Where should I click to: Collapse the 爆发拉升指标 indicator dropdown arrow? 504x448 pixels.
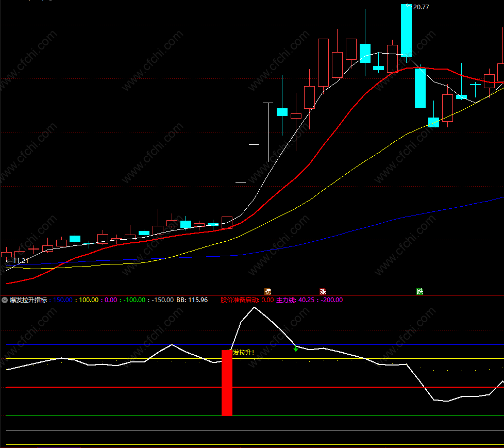[x=5, y=300]
